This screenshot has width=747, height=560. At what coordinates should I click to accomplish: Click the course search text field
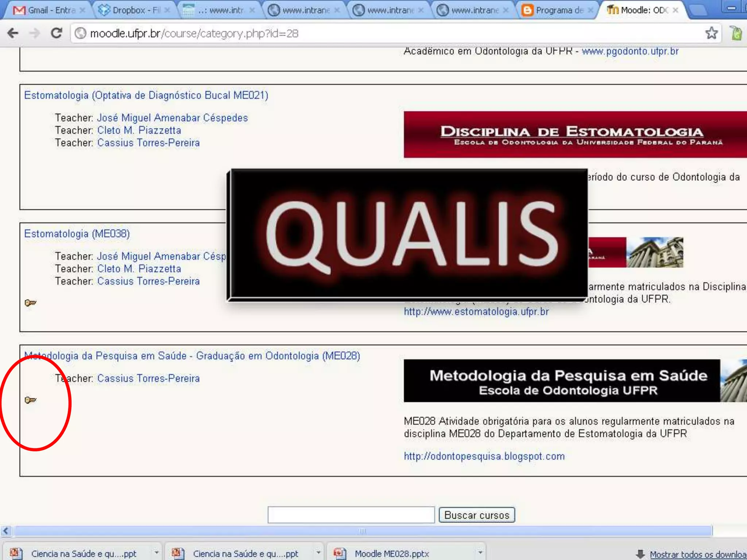(351, 515)
